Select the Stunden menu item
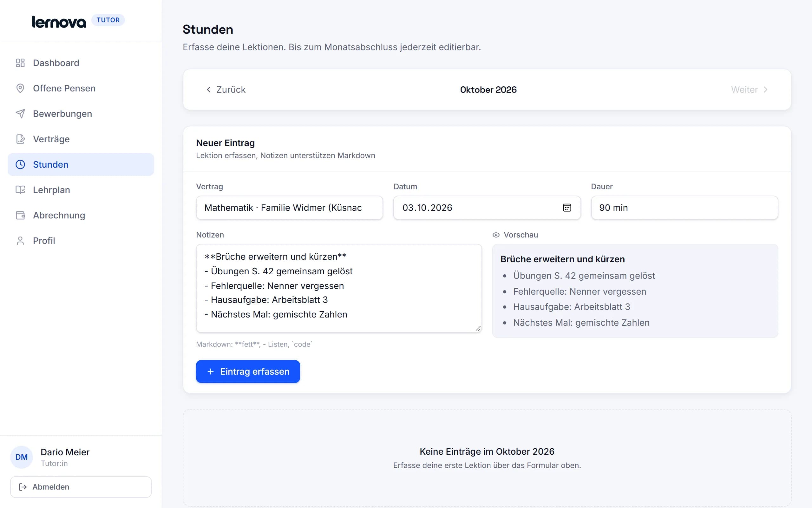Image resolution: width=812 pixels, height=508 pixels. tap(81, 164)
